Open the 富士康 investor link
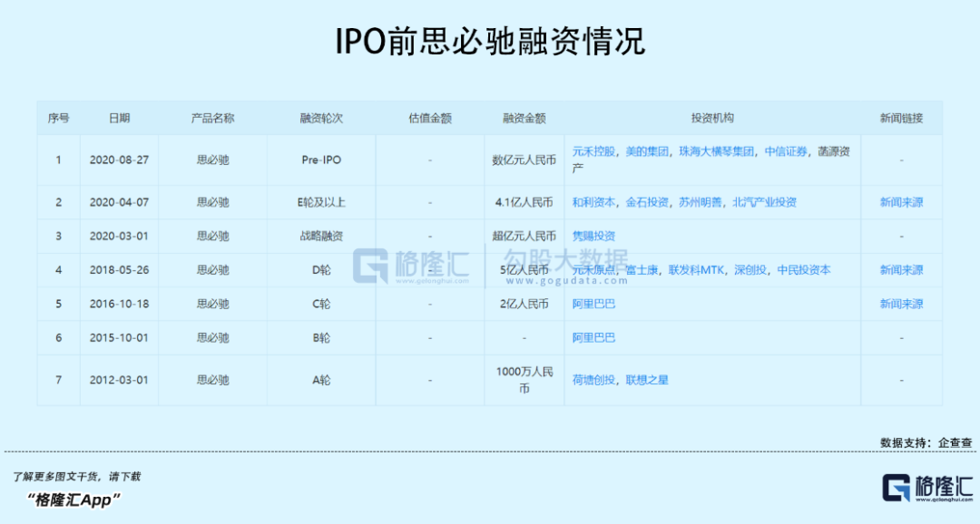The width and height of the screenshot is (980, 524). pos(642,270)
